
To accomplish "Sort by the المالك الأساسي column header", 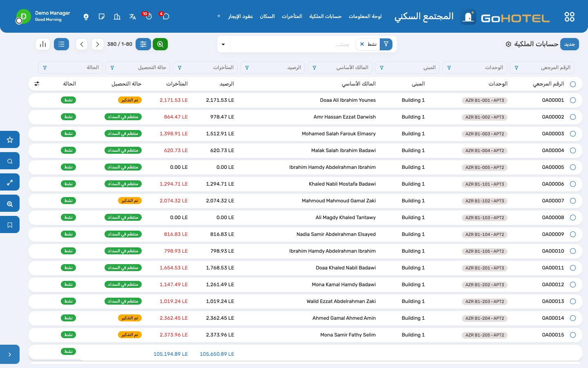I will point(359,84).
